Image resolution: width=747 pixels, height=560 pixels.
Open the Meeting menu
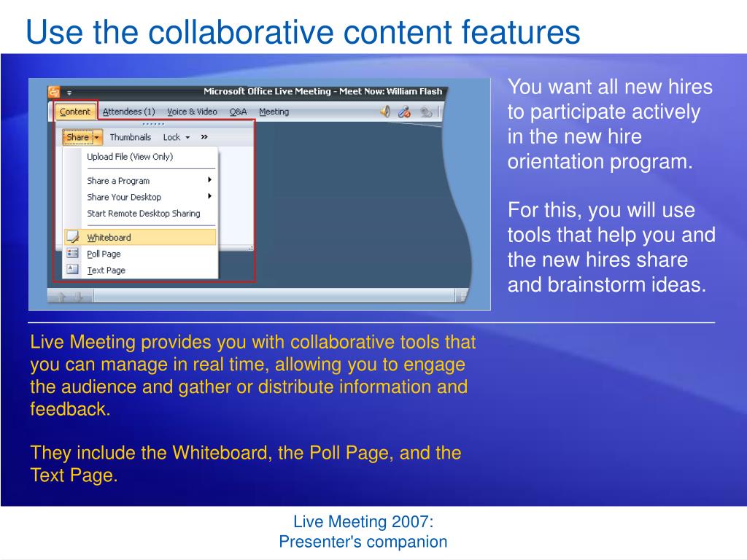click(x=274, y=112)
